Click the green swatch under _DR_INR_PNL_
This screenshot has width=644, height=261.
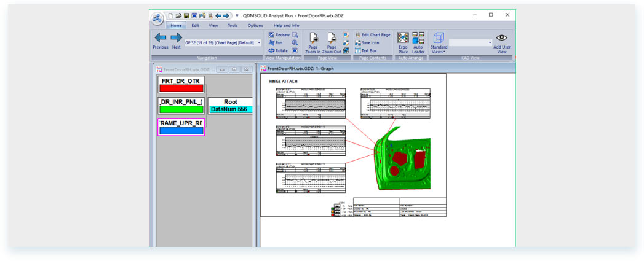pos(181,109)
